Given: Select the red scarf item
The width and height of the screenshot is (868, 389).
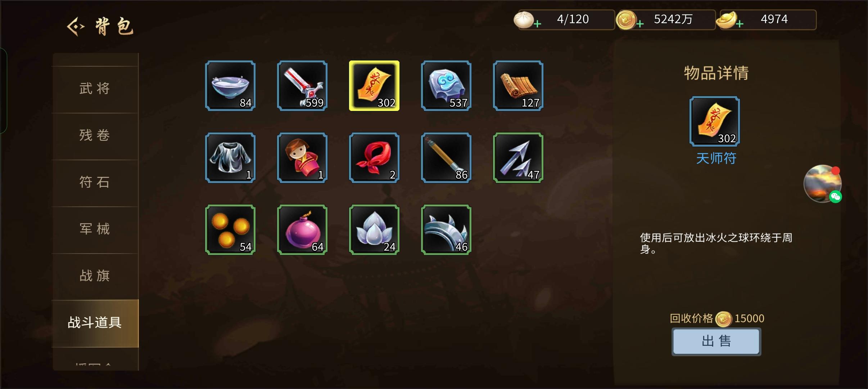Looking at the screenshot, I should (x=374, y=158).
